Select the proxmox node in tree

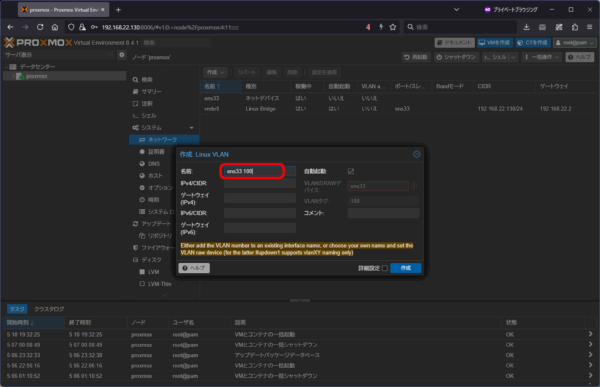37,76
